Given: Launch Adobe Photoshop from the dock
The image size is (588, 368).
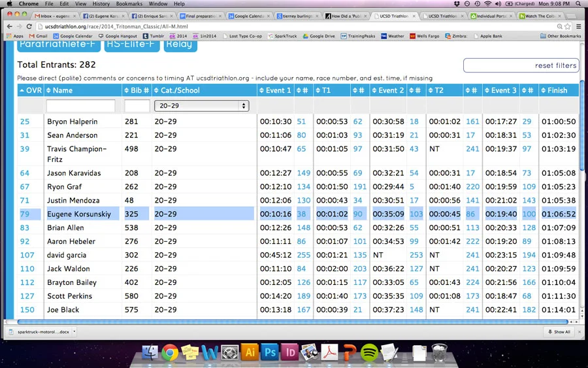Looking at the screenshot, I should [x=270, y=352].
